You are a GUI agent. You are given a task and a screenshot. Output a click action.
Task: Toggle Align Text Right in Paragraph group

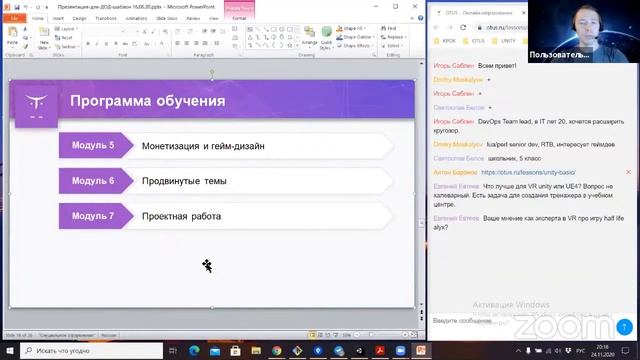196,43
